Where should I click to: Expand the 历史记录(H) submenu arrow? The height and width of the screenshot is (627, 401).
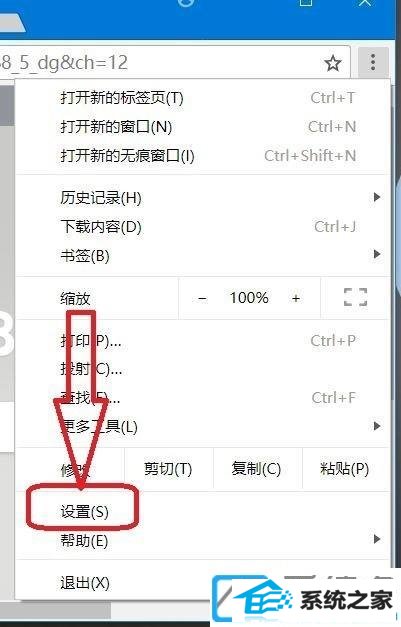coord(376,197)
